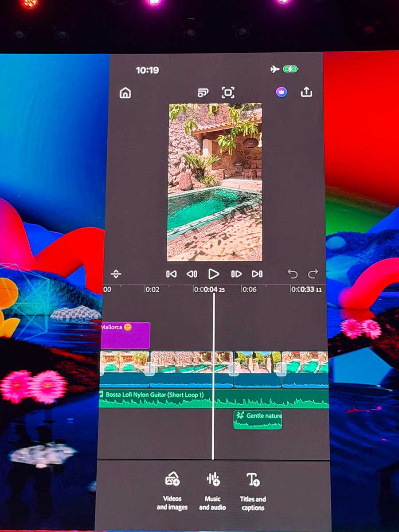Viewport: 399px width, 532px height.
Task: Tap the 0:33 total duration readout
Action: tap(311, 289)
